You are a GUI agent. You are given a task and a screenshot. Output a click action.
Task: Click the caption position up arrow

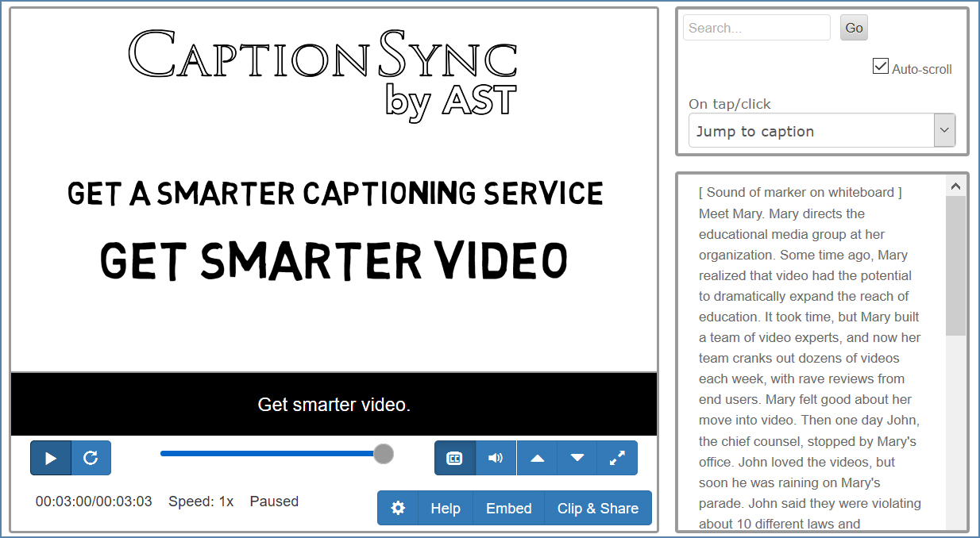pyautogui.click(x=537, y=458)
